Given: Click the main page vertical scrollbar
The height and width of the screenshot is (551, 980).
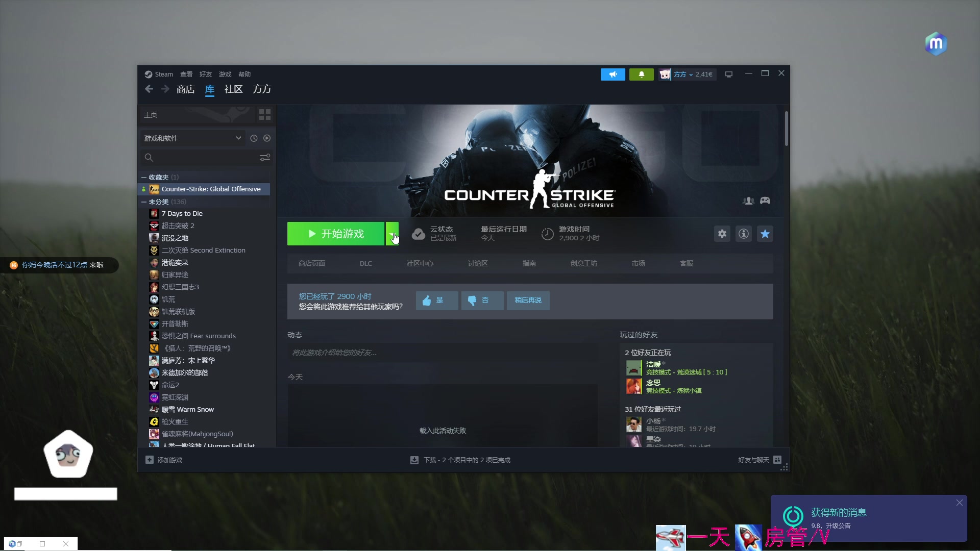Looking at the screenshot, I should (787, 128).
